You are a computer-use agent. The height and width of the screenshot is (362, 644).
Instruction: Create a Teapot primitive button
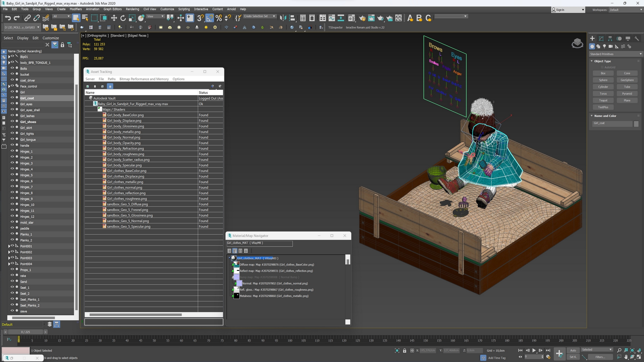point(603,100)
